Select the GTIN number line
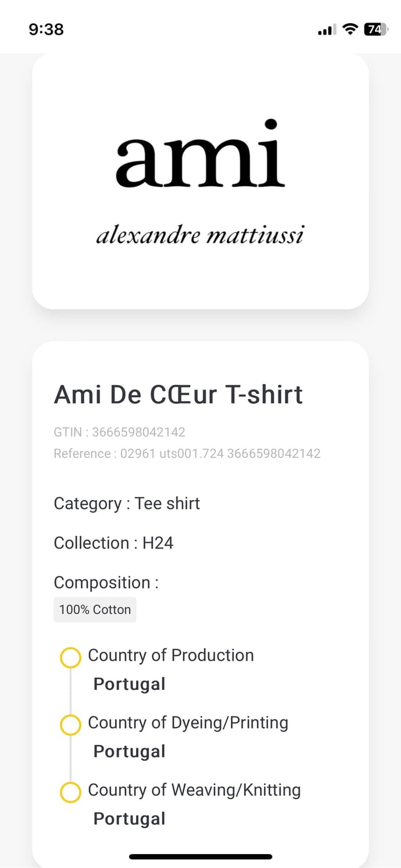 tap(120, 432)
